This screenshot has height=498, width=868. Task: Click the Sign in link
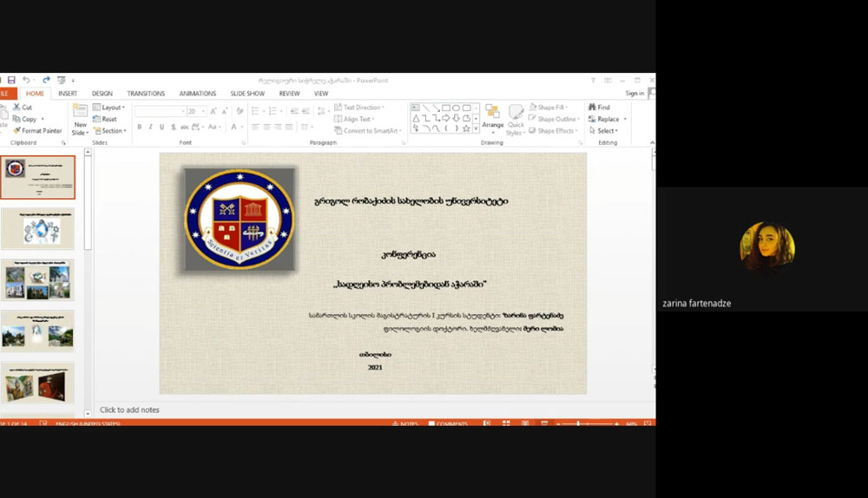pos(635,94)
